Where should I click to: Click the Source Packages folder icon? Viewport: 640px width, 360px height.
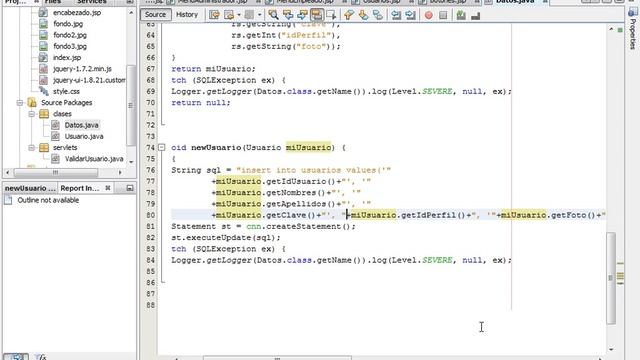tap(32, 102)
